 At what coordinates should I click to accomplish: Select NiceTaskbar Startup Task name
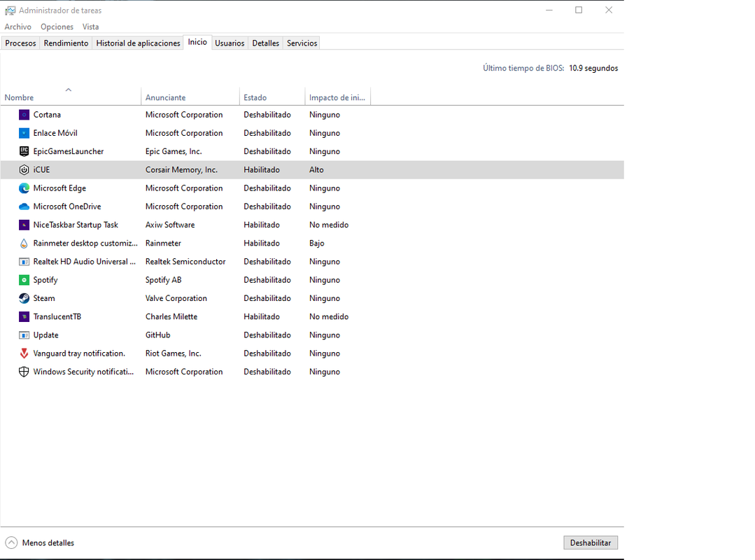click(x=76, y=225)
